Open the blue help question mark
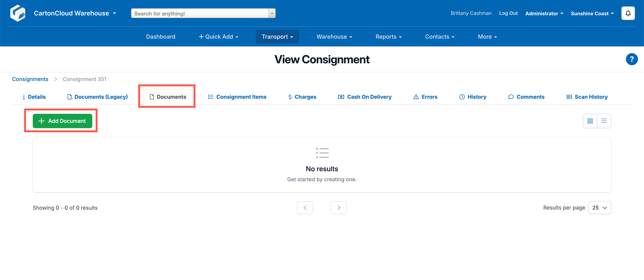This screenshot has width=644, height=280. pyautogui.click(x=632, y=59)
